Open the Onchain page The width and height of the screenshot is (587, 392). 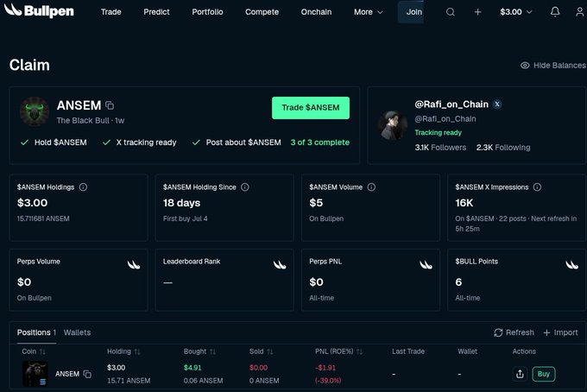point(316,12)
